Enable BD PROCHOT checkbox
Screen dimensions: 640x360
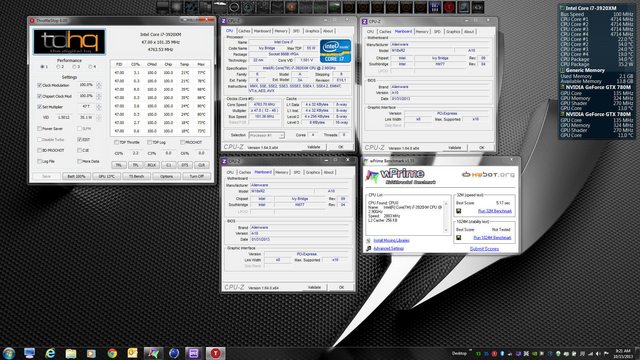(x=40, y=150)
